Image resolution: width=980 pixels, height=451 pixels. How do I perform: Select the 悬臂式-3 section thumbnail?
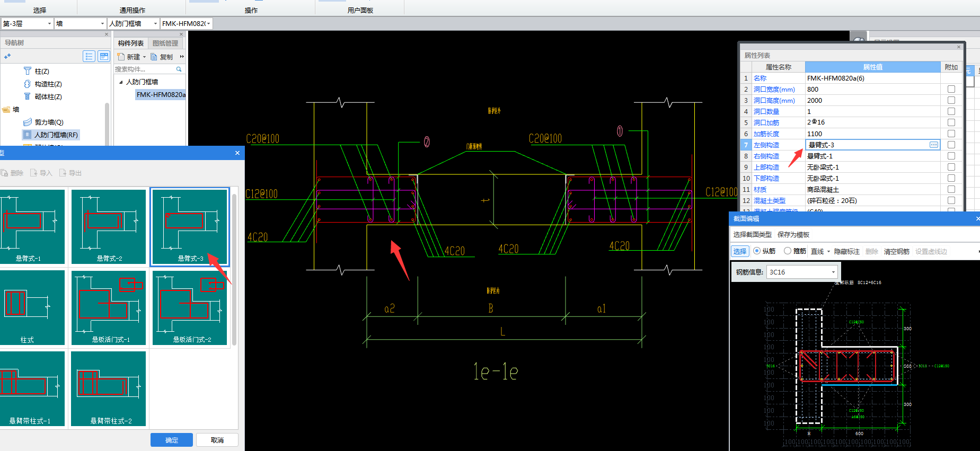[190, 227]
